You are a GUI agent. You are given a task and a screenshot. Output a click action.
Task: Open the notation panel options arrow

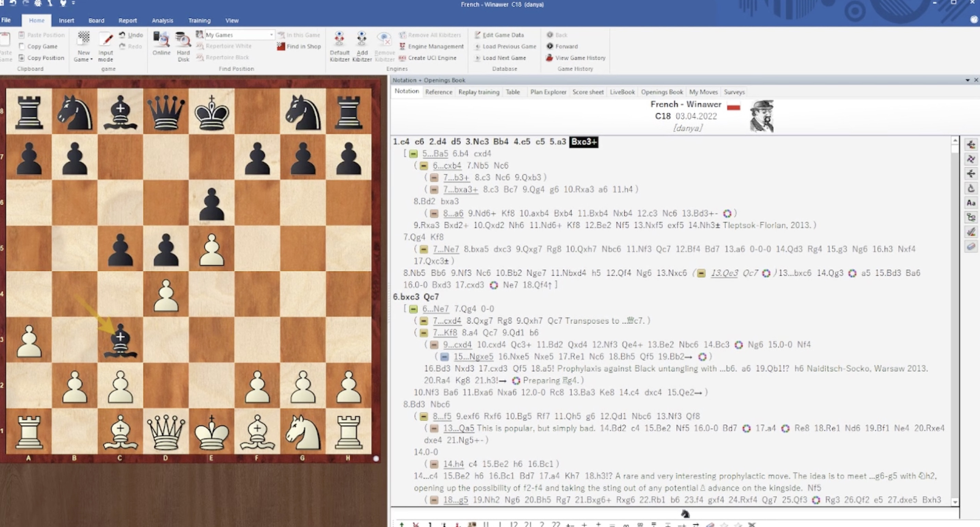coord(967,80)
